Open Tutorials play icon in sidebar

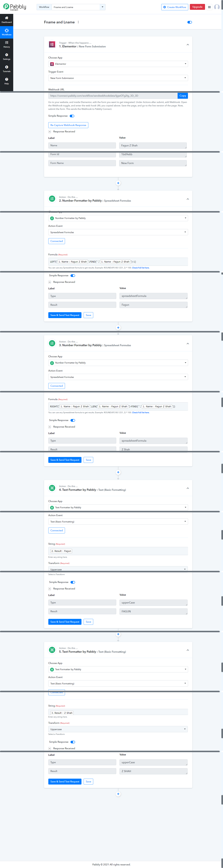[6, 69]
